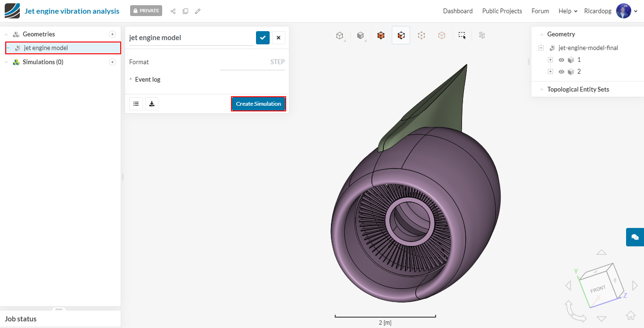Screen dimensions: 644x328
Task: Open the Help dropdown menu
Action: (568, 11)
